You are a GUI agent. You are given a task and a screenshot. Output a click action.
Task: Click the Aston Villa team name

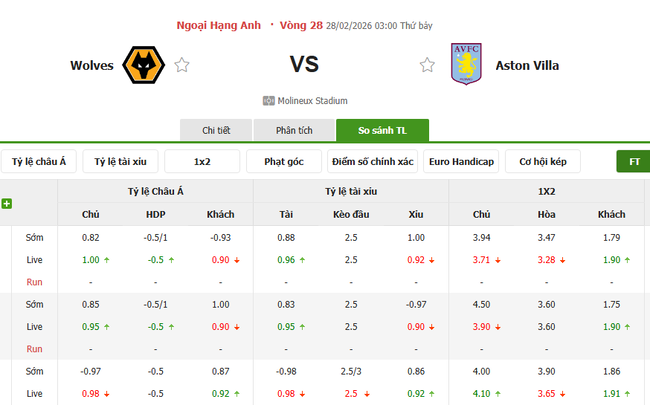[x=531, y=66]
